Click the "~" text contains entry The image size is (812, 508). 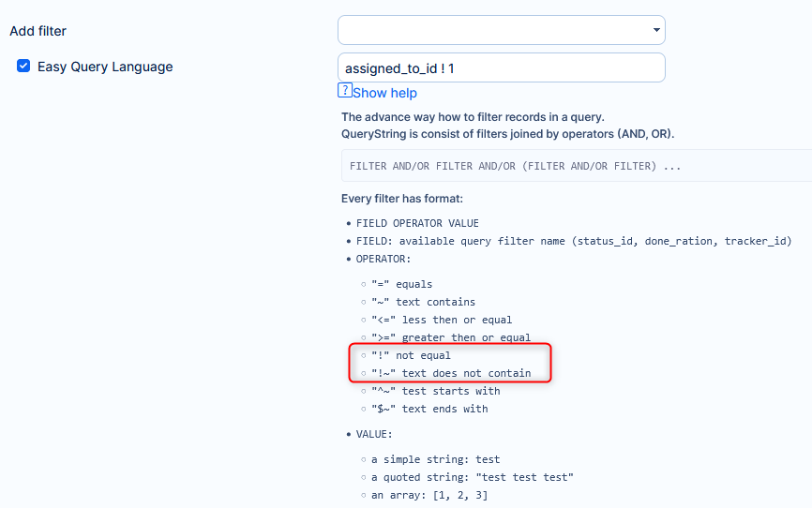pyautogui.click(x=423, y=302)
